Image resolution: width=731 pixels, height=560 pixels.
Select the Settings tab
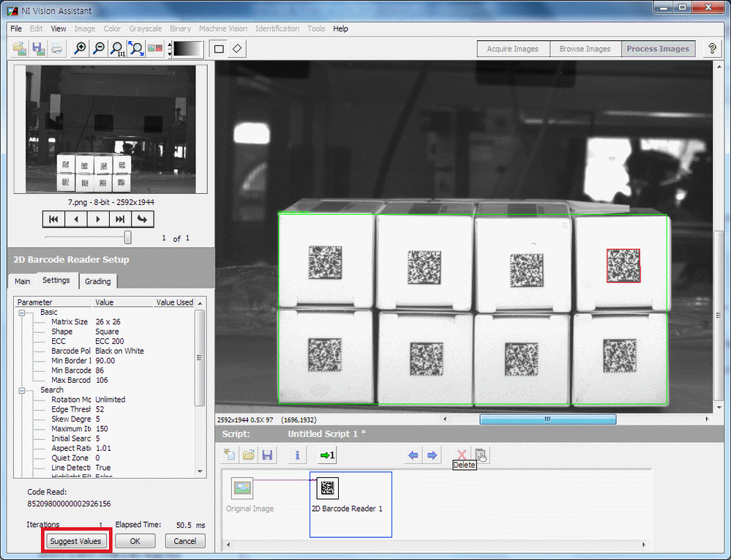[x=56, y=280]
